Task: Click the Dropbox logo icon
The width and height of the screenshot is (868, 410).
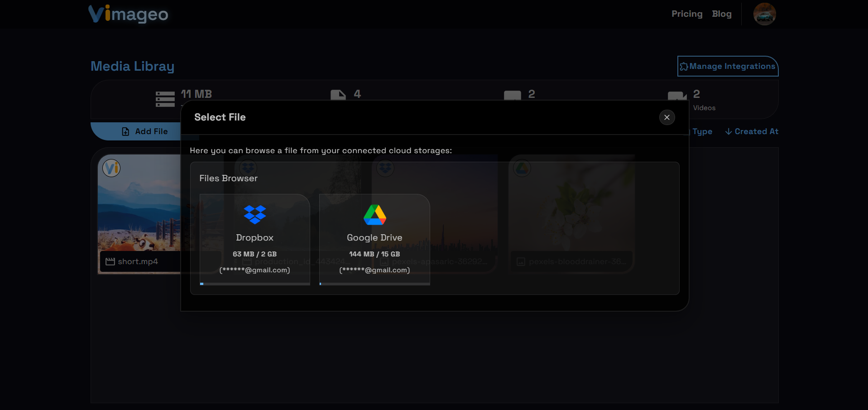Action: 255,215
